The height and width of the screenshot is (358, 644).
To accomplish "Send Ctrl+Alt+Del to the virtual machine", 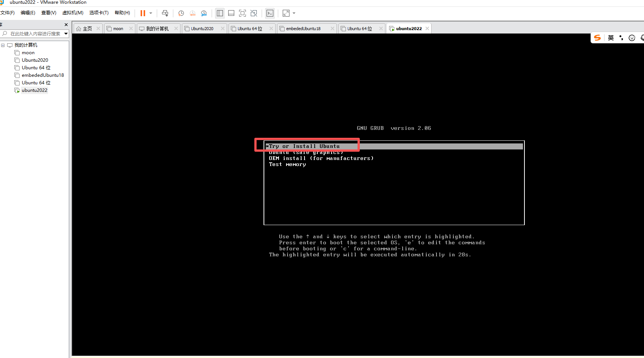I will [x=165, y=13].
